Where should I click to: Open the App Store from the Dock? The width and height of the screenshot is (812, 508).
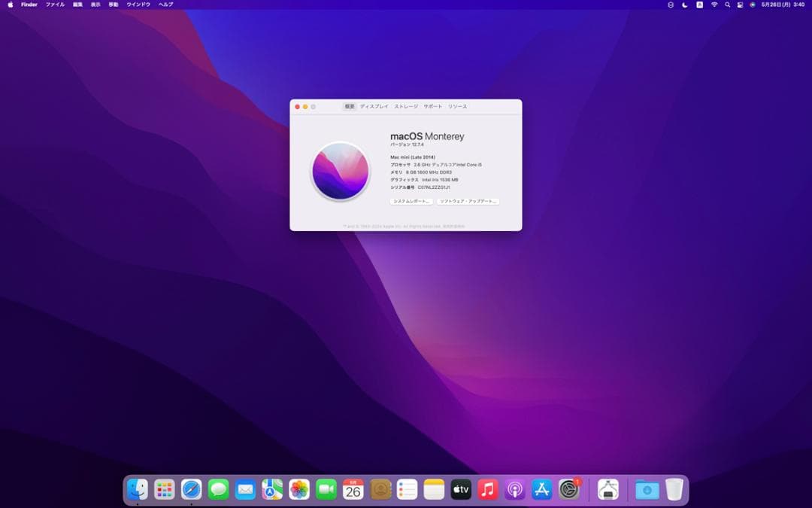coord(541,489)
